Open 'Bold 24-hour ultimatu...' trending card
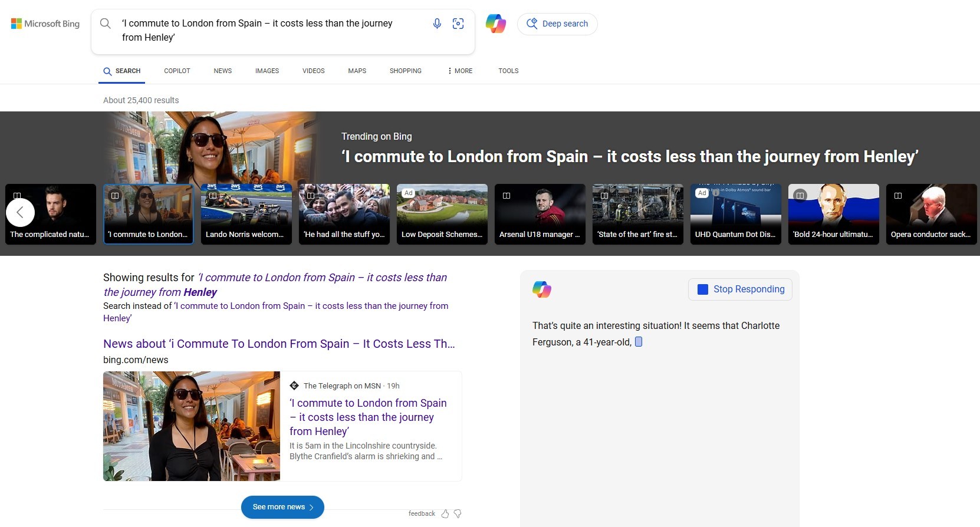This screenshot has width=980, height=527. (834, 214)
